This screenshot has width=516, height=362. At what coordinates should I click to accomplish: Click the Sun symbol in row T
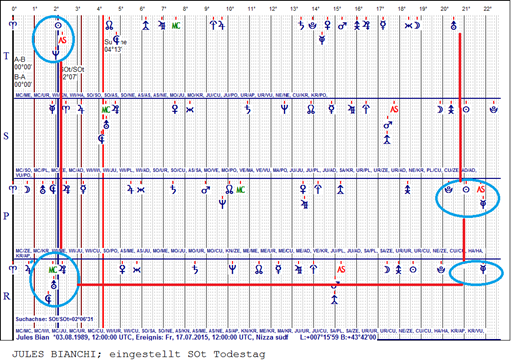tap(58, 25)
